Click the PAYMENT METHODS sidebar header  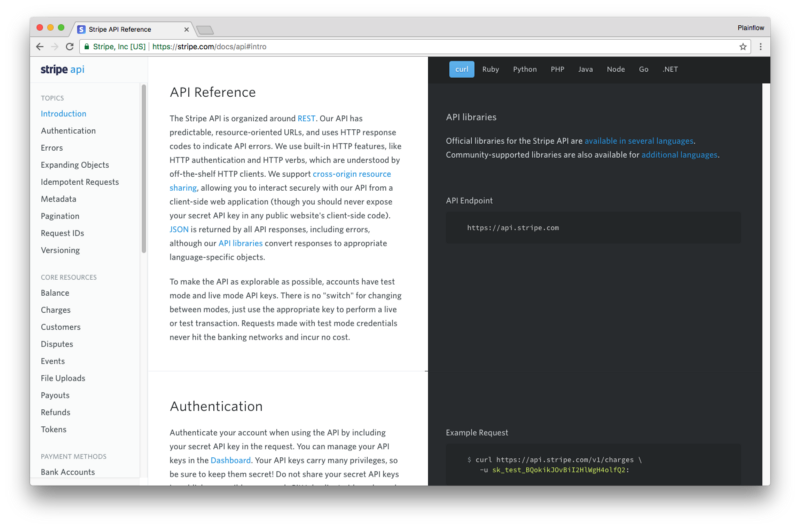[73, 457]
